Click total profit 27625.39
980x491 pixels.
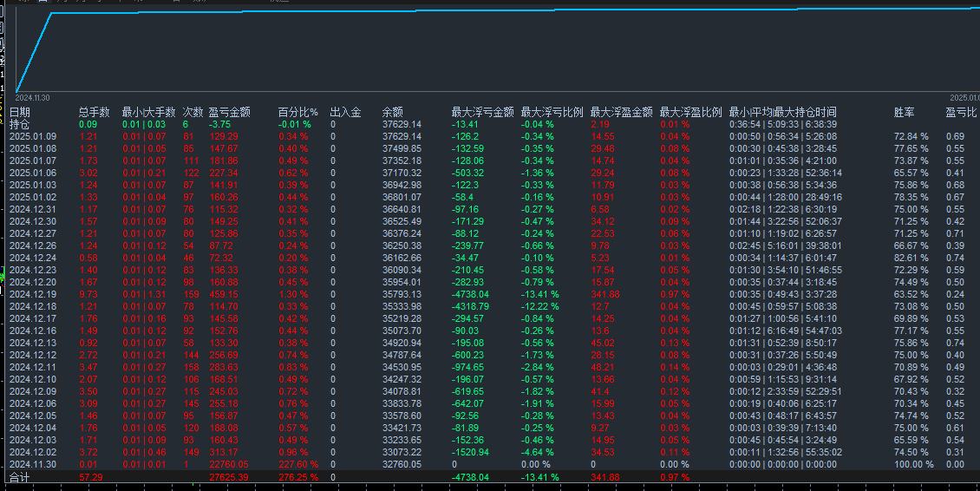pyautogui.click(x=229, y=477)
